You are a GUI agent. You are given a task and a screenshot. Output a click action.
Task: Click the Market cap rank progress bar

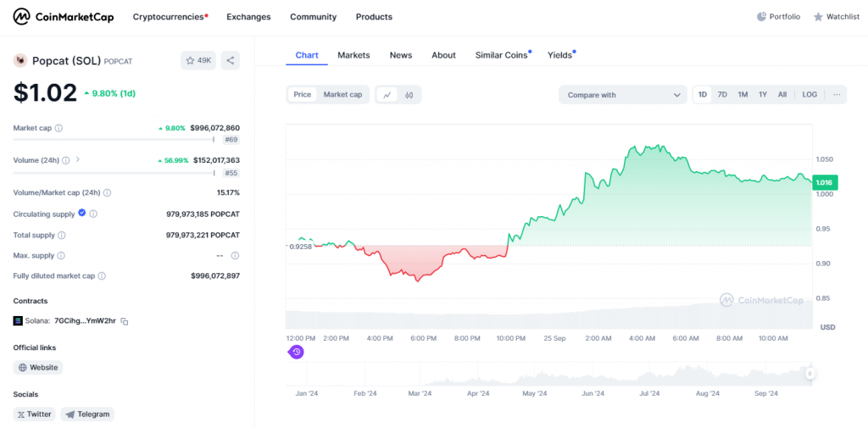114,140
